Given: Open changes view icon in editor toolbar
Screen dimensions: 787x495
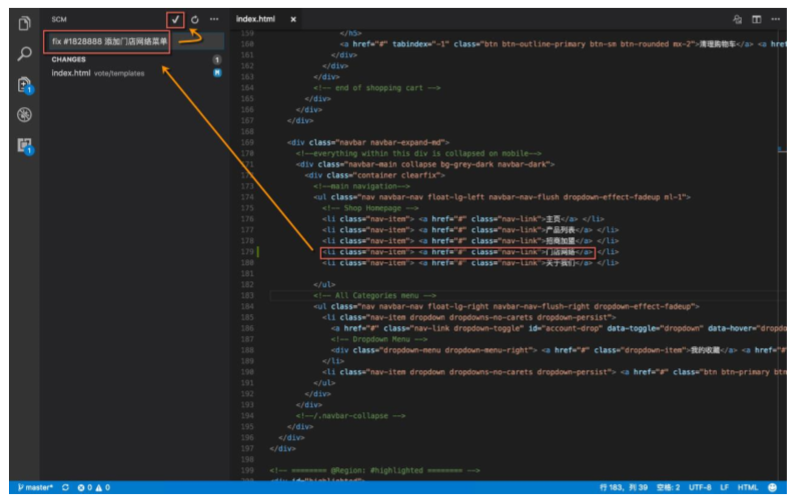Looking at the screenshot, I should 737,20.
